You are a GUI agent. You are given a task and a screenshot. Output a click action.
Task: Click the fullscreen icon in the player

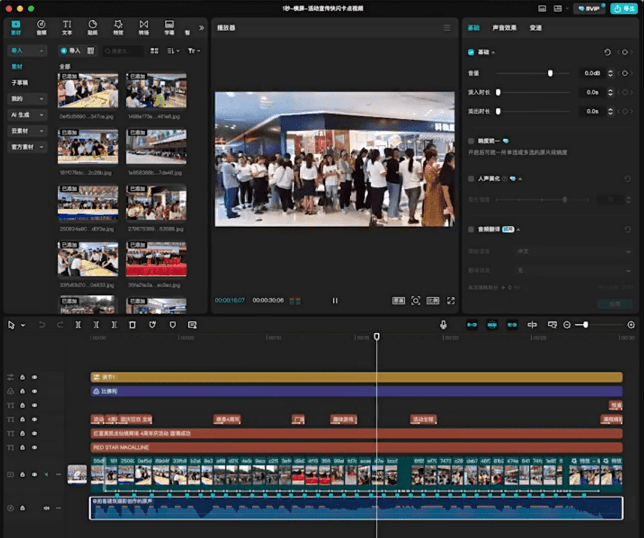pyautogui.click(x=451, y=300)
